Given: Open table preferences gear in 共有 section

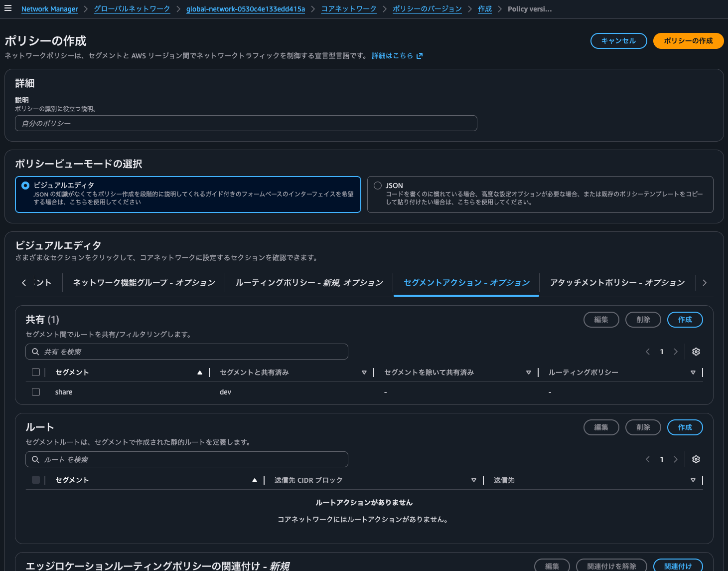Looking at the screenshot, I should (696, 351).
